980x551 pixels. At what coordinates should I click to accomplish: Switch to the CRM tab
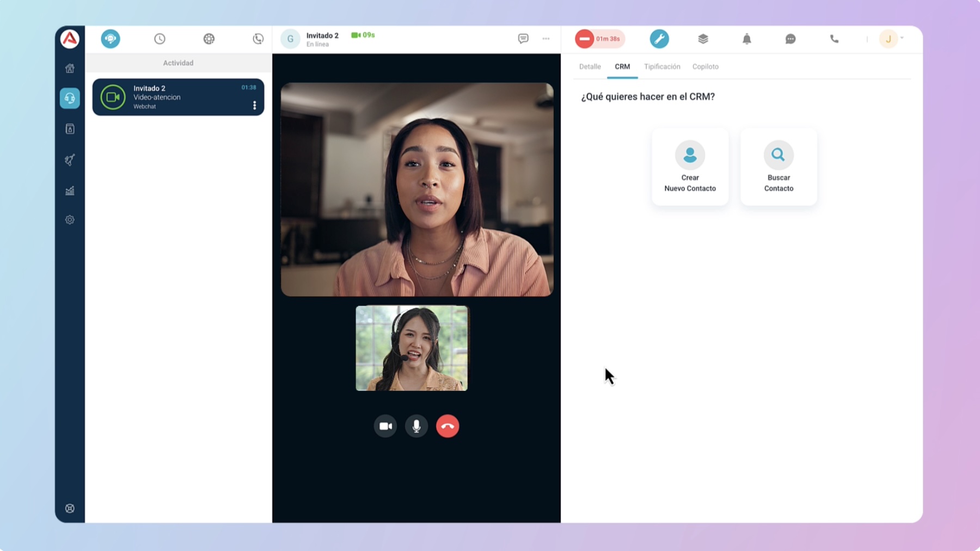[622, 66]
